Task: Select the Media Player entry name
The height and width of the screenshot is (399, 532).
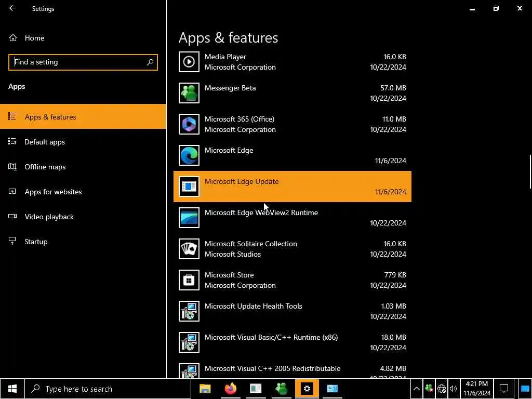Action: (x=225, y=57)
